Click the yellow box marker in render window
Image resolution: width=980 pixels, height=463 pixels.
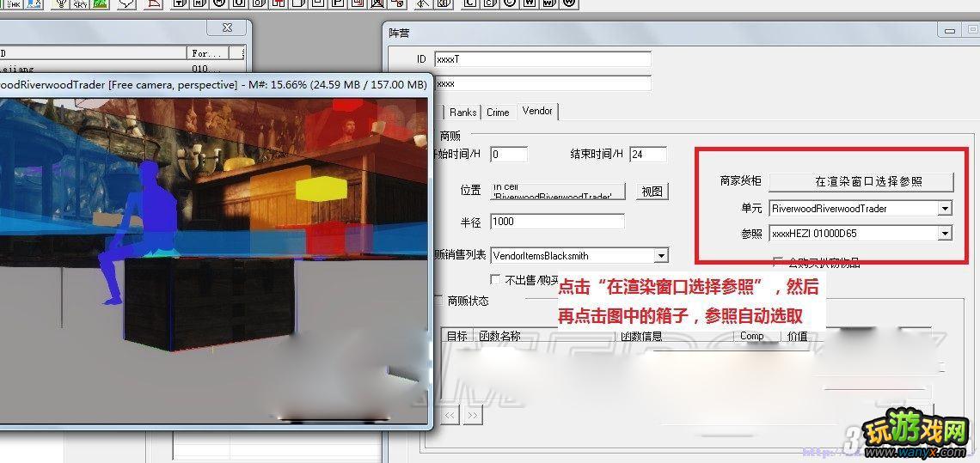(322, 189)
